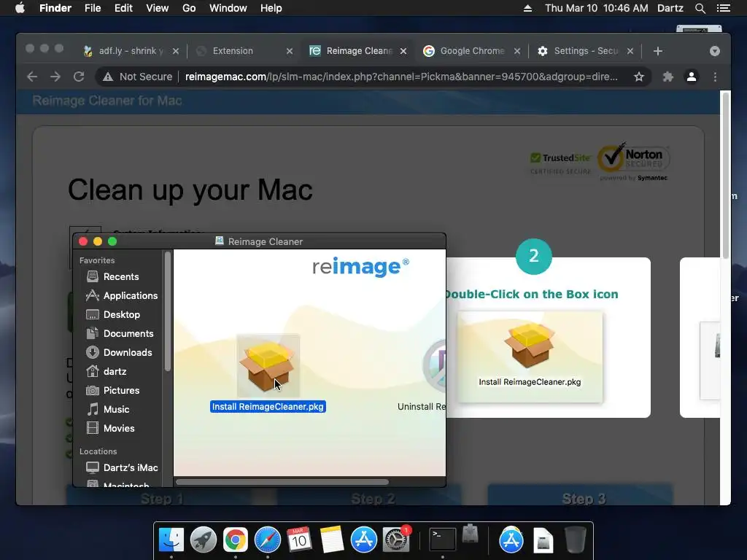Reload the Chrome page
The width and height of the screenshot is (747, 560).
(79, 77)
